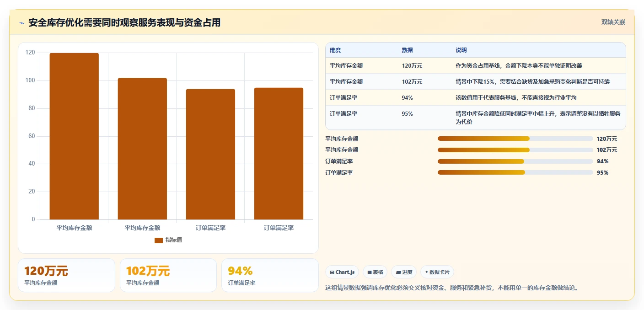The image size is (644, 310).
Task: Click the Chart.js tag
Action: tap(342, 272)
